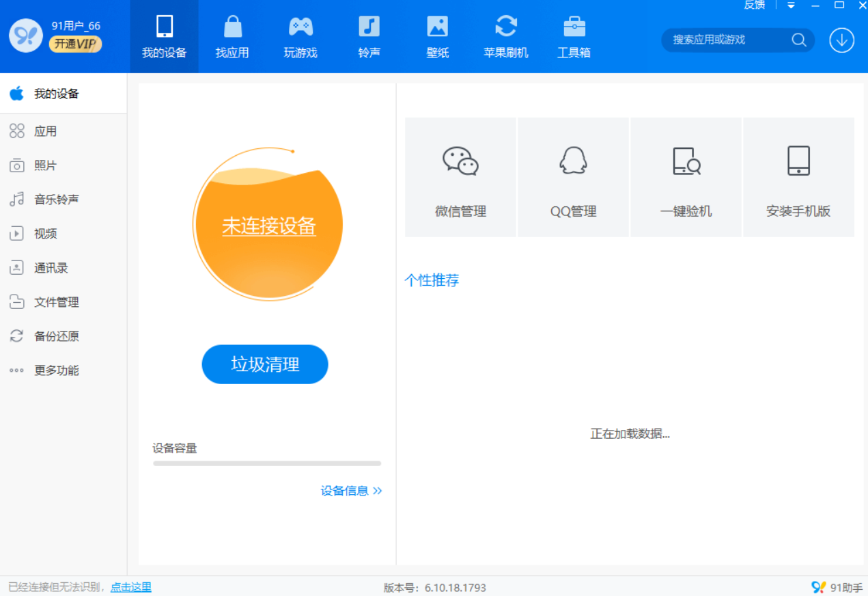Open the Apple flashing (苹果刷机) section
The image size is (868, 596).
click(505, 37)
